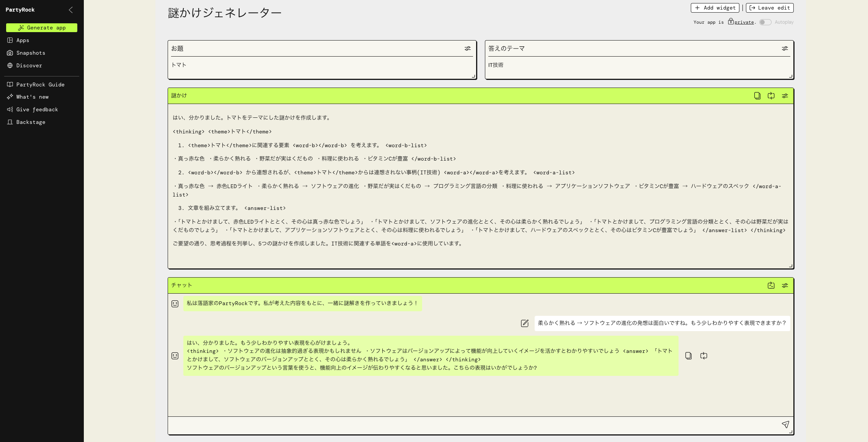
Task: Click the Generate app button
Action: (41, 28)
